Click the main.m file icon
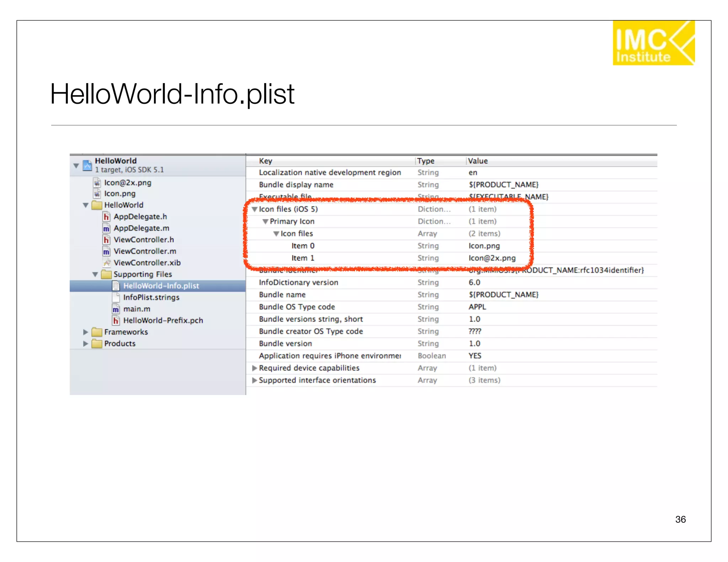The image size is (728, 562). pyautogui.click(x=116, y=309)
